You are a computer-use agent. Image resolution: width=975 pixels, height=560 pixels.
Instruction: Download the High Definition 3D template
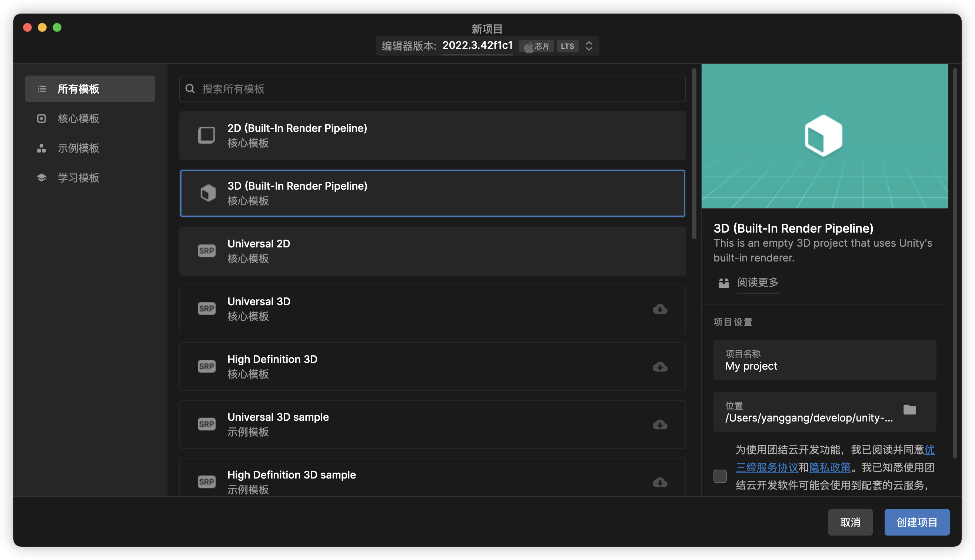click(660, 367)
